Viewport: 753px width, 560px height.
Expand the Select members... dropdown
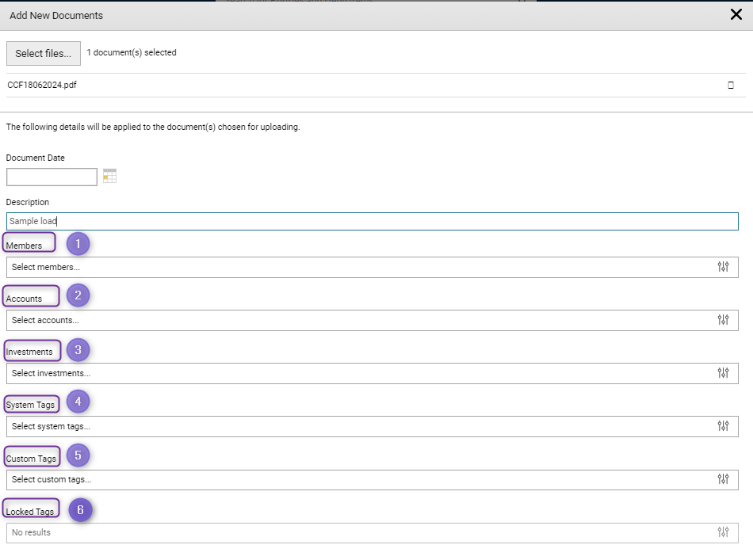(x=373, y=267)
